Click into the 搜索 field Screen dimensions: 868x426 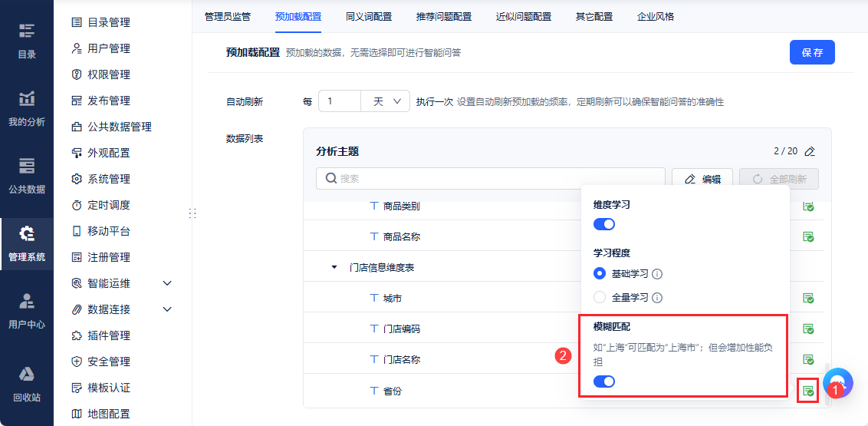pos(491,179)
